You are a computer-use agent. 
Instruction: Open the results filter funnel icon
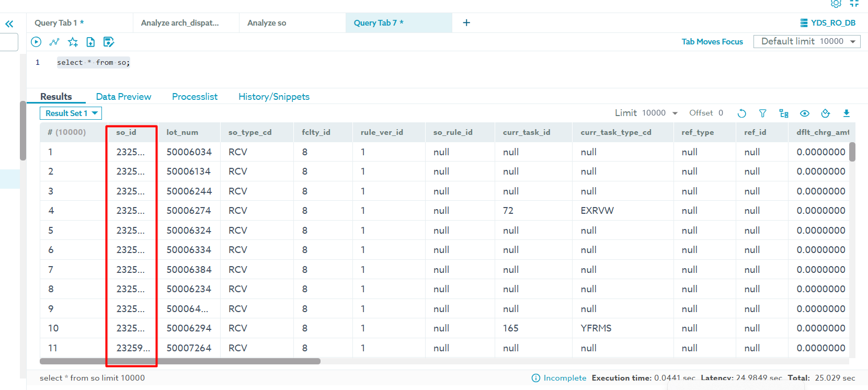(762, 113)
